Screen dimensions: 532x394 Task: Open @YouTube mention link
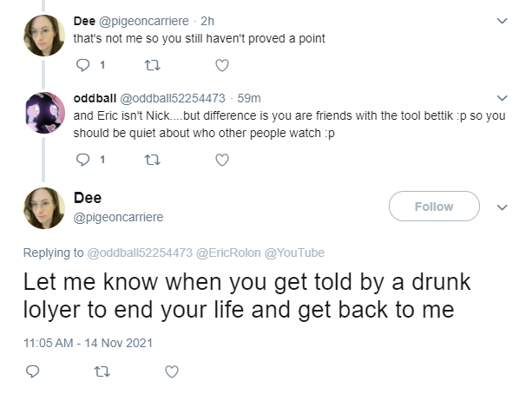(x=294, y=253)
